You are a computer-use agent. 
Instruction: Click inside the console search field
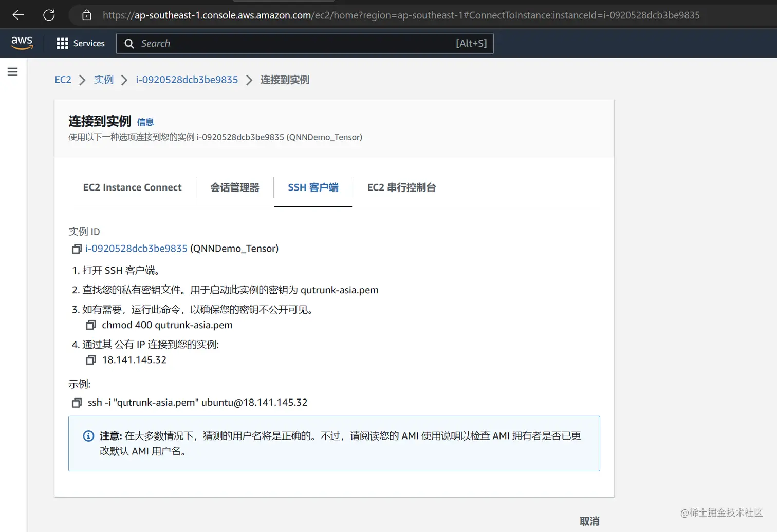257,43
